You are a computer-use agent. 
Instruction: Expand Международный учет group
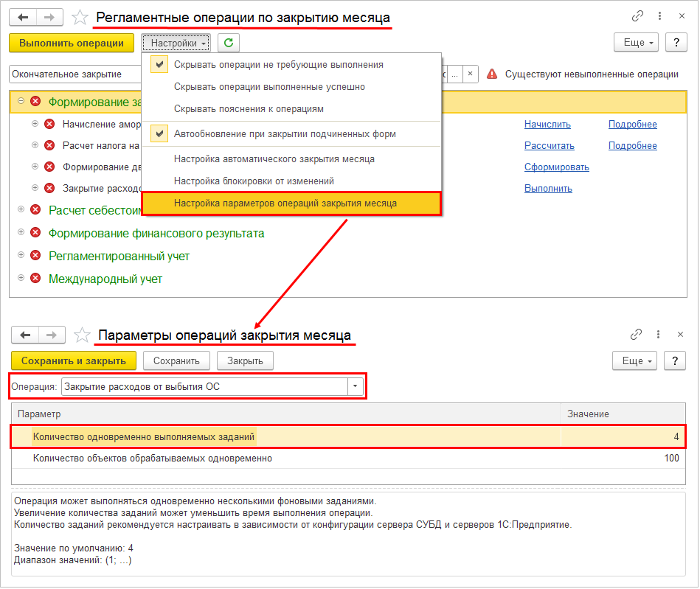tap(21, 277)
